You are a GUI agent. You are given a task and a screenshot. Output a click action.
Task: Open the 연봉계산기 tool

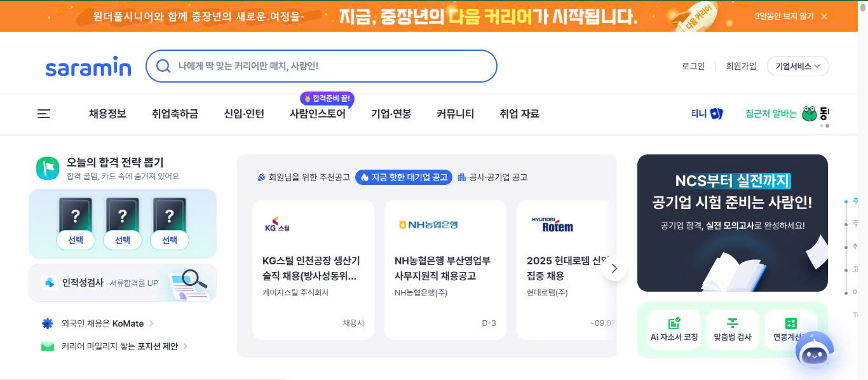pos(791,330)
